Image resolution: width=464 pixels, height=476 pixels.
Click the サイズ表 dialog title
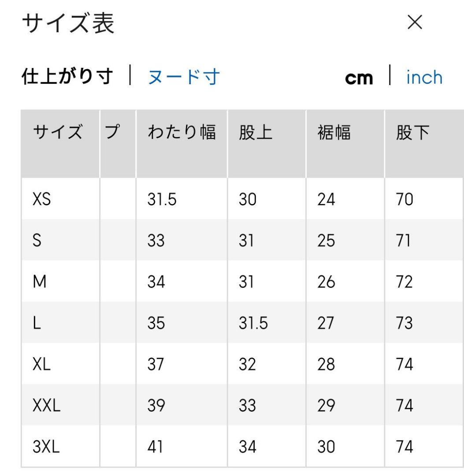pos(68,24)
